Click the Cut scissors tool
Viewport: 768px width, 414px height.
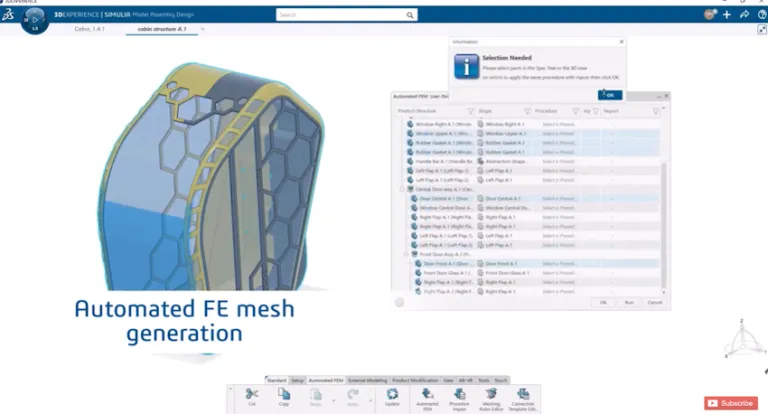252,396
